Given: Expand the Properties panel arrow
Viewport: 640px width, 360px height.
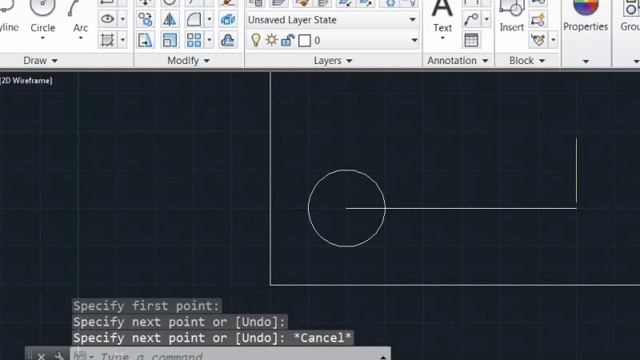Looking at the screenshot, I should click(586, 61).
